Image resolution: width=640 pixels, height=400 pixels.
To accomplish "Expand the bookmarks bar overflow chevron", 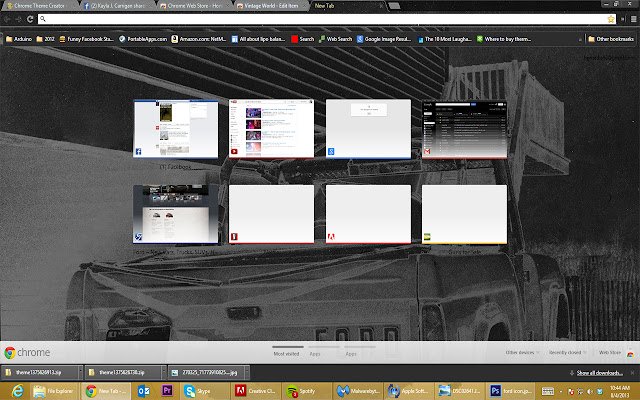I will coord(580,40).
